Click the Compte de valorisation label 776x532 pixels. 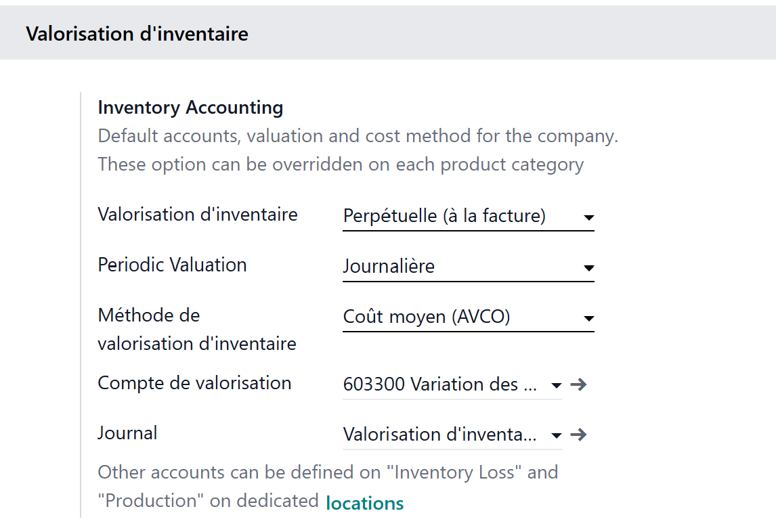point(194,383)
